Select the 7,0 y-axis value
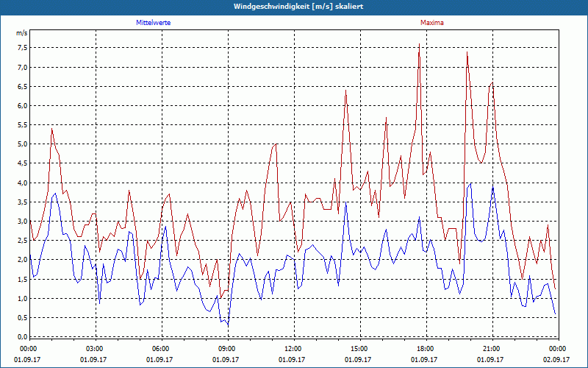The height and width of the screenshot is (368, 588). pyautogui.click(x=22, y=67)
